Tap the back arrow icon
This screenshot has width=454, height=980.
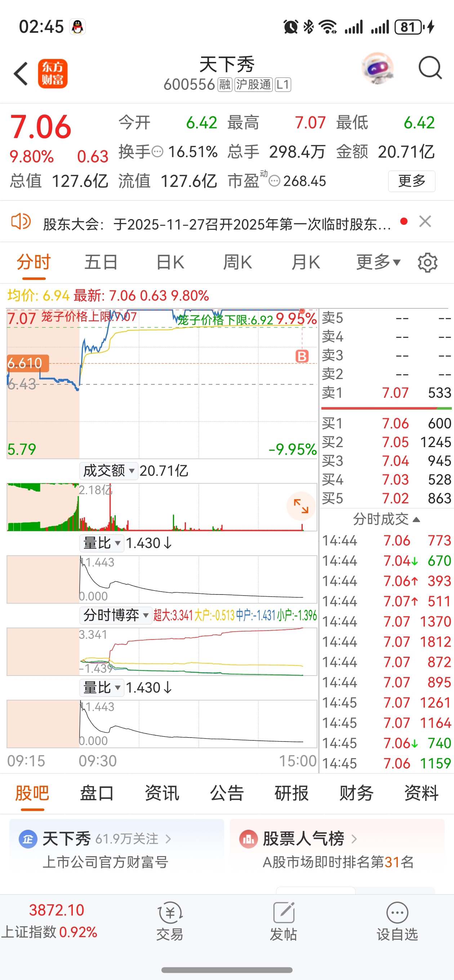point(21,73)
